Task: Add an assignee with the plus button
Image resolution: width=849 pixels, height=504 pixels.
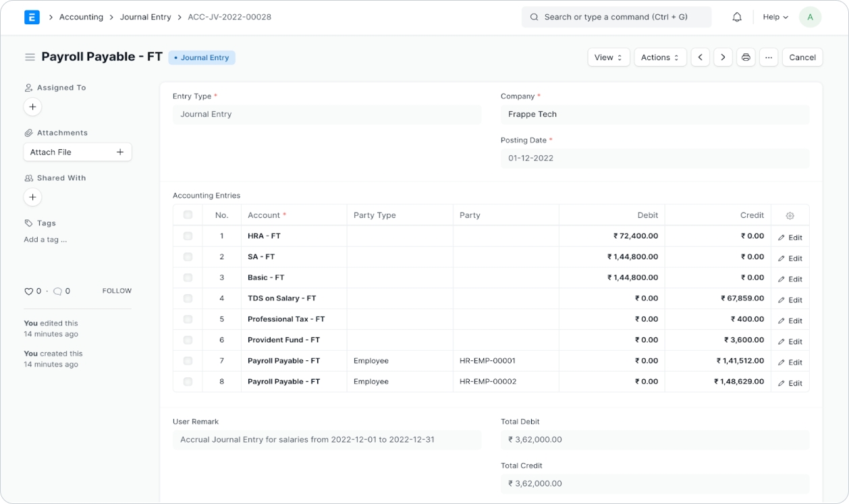Action: pos(32,107)
